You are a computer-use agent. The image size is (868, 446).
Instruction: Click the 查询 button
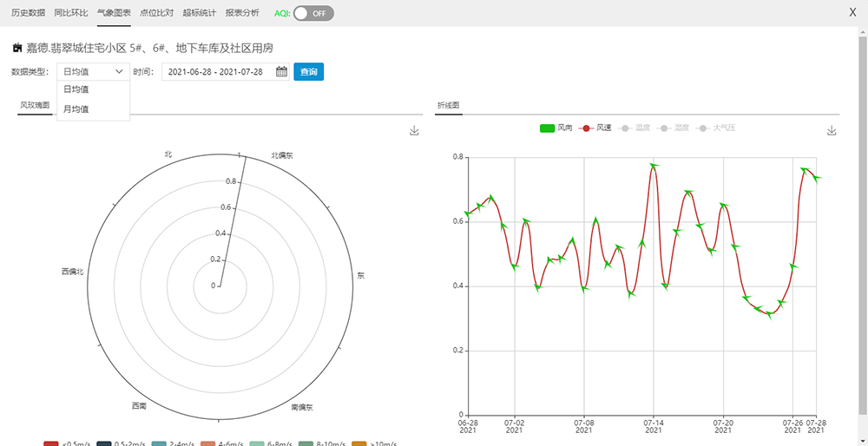pos(308,72)
